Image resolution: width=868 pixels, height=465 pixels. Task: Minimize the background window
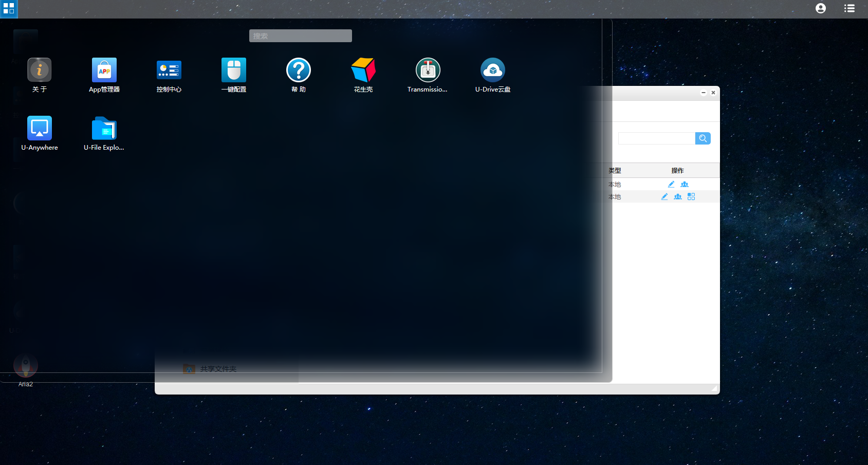pos(704,93)
